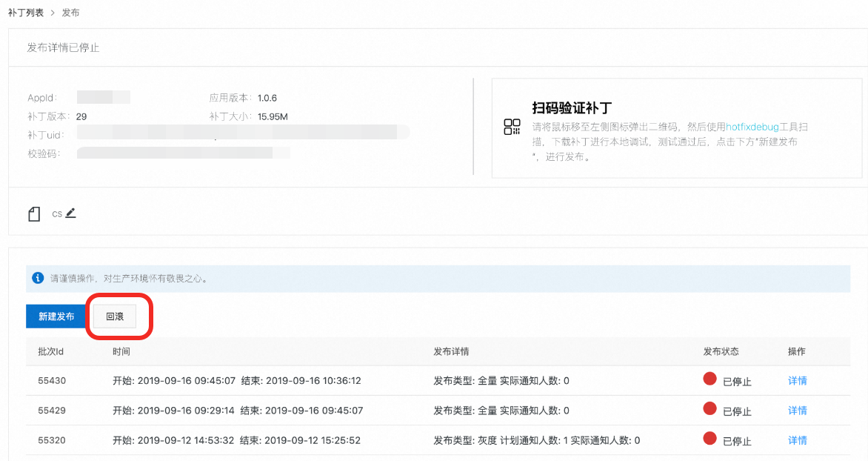
Task: Click the 应用版本 value 1.0.6
Action: point(267,98)
